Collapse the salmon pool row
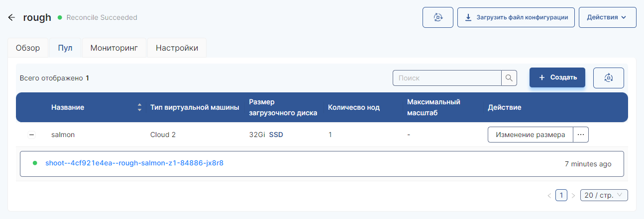The height and width of the screenshot is (219, 644). [31, 135]
